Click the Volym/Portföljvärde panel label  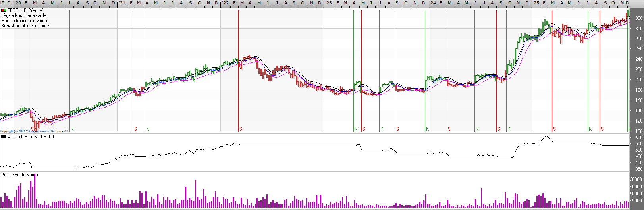click(19, 175)
